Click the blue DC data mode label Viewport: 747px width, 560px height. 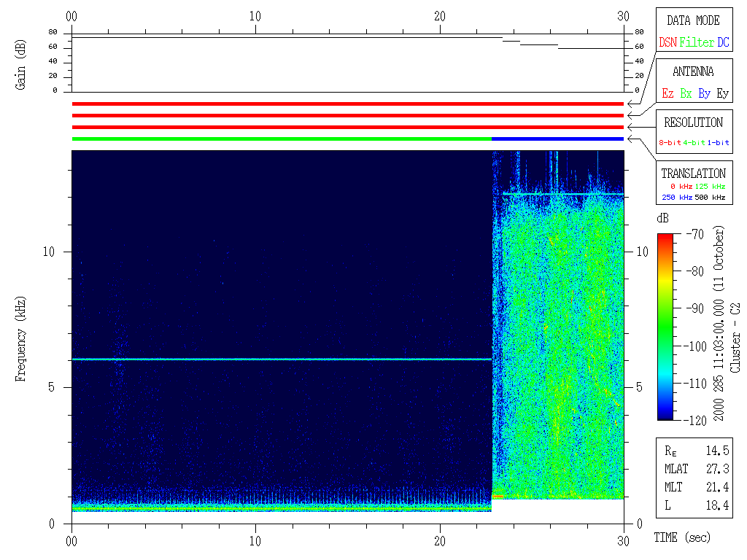[723, 42]
